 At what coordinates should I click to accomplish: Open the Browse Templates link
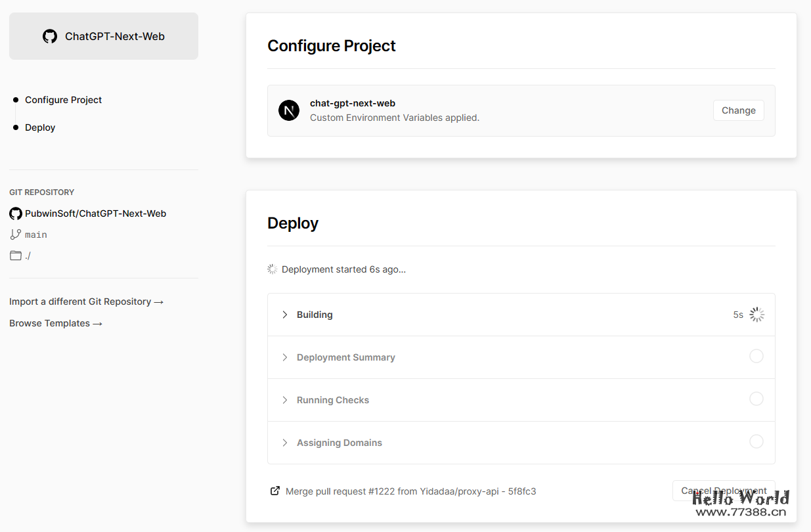coord(56,323)
